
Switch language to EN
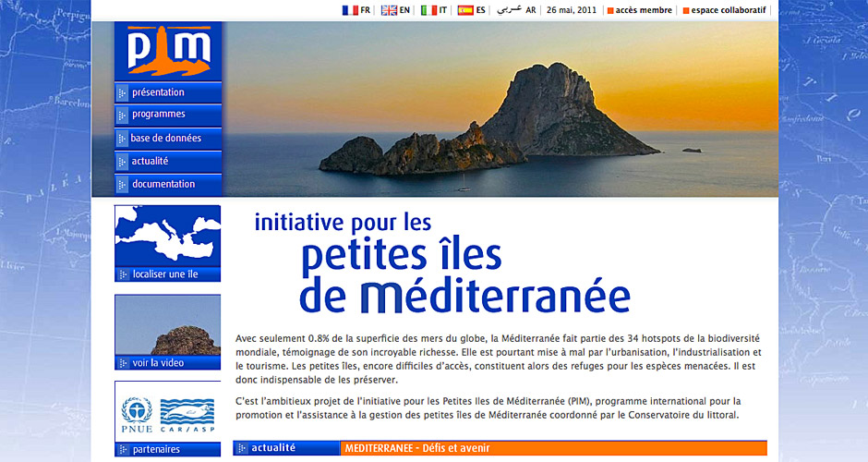[404, 10]
